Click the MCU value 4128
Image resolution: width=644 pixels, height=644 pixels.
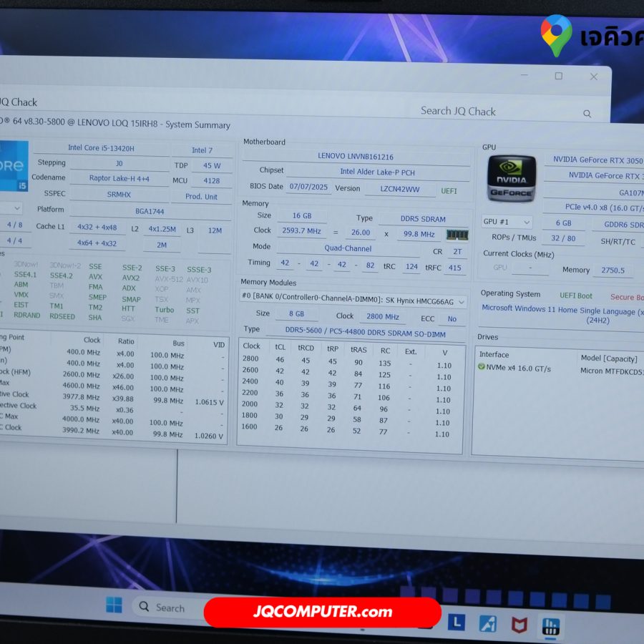[212, 181]
